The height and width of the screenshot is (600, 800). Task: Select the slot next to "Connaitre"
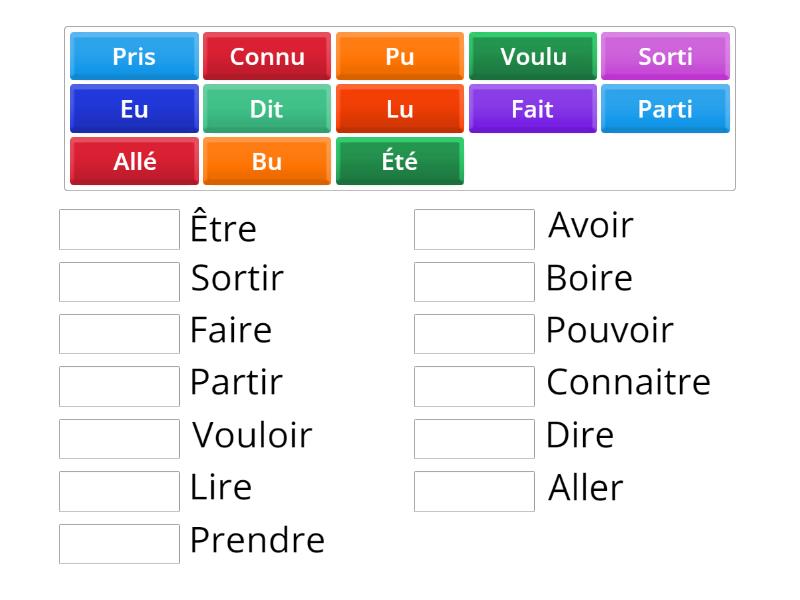click(x=473, y=386)
